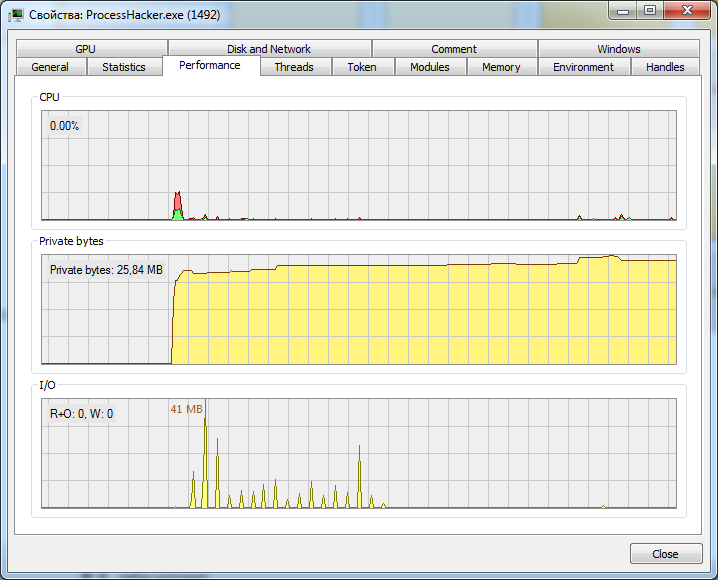Open the Token tab
Viewport: 718px width, 580px height.
tap(363, 67)
